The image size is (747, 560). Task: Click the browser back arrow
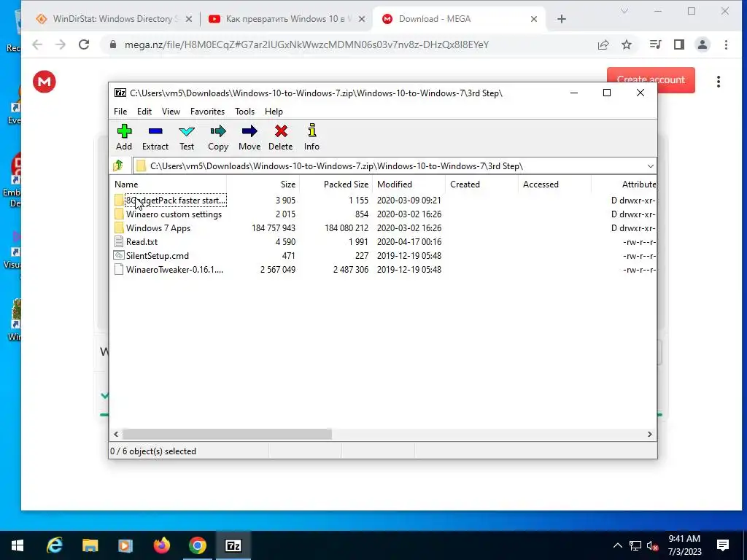click(37, 44)
